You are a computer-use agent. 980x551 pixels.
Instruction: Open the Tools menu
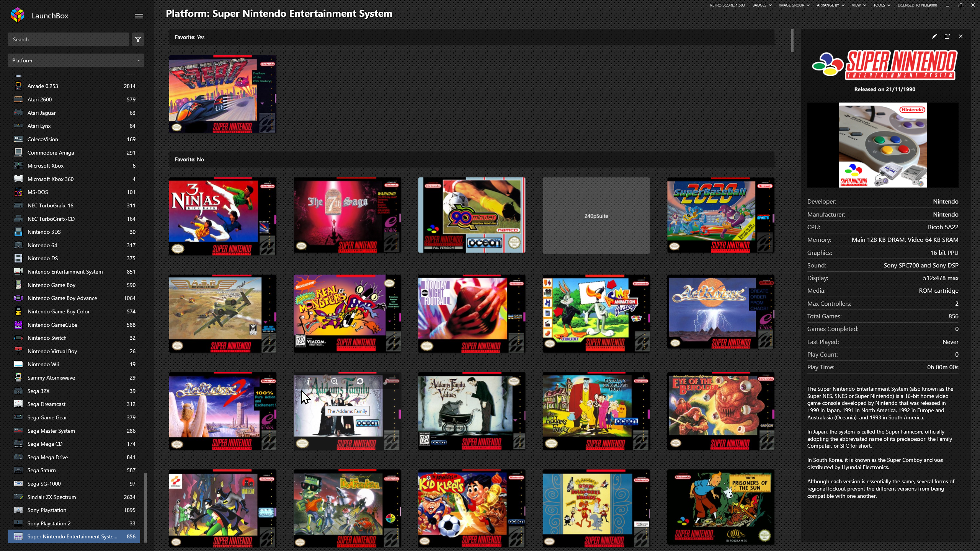pyautogui.click(x=882, y=5)
